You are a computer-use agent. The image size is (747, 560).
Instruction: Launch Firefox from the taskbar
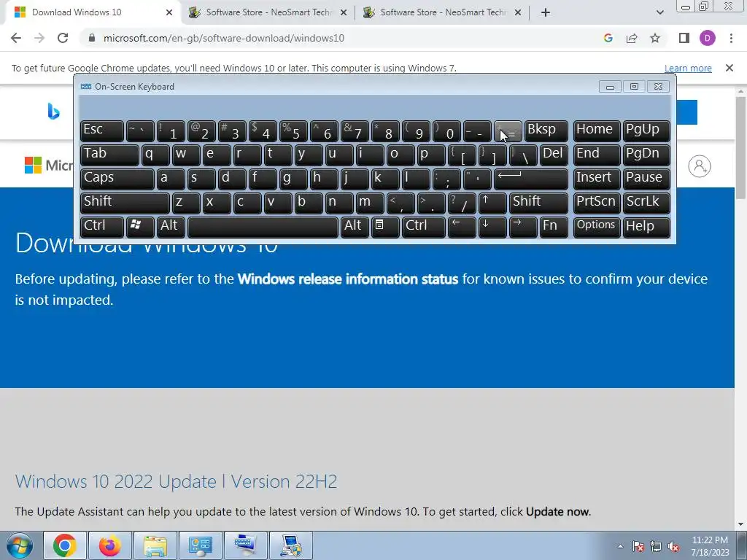pyautogui.click(x=110, y=545)
